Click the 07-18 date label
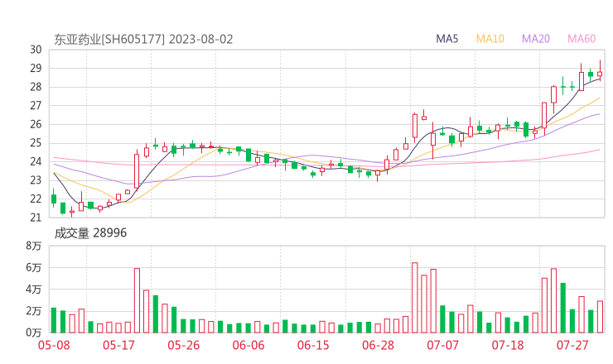This screenshot has width=613, height=364. (508, 345)
